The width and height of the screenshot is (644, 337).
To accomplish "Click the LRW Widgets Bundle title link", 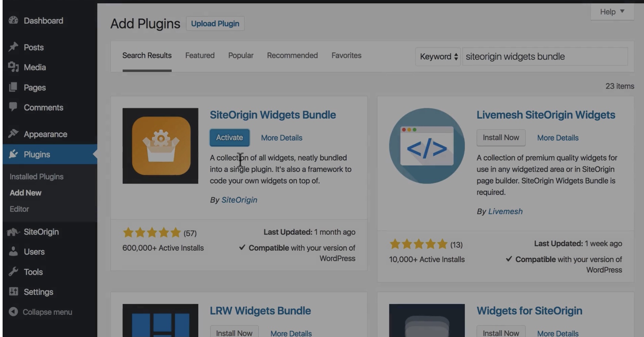I will point(260,311).
